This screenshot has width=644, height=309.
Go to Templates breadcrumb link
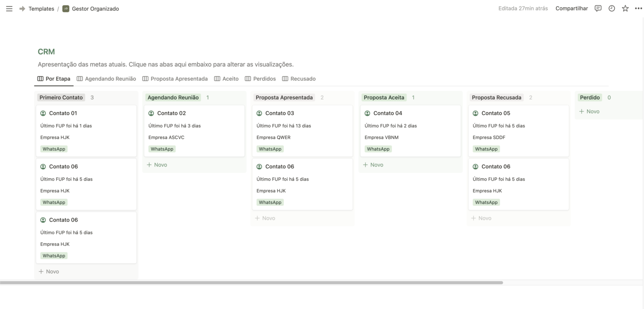point(41,9)
